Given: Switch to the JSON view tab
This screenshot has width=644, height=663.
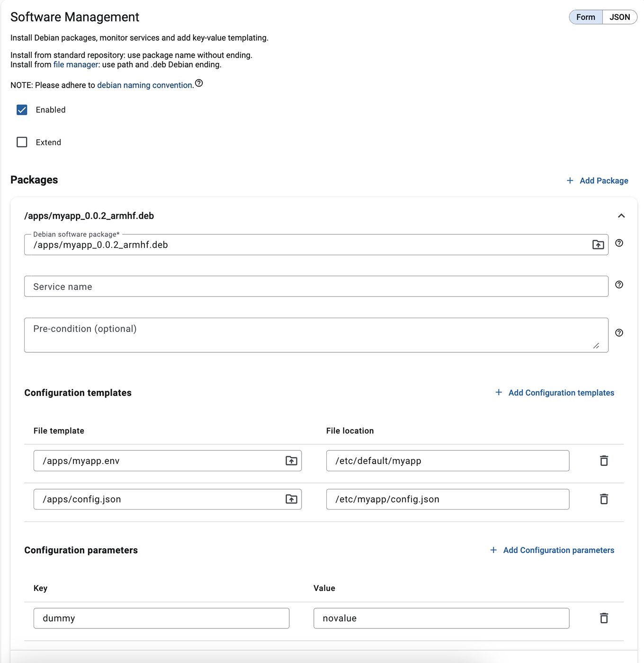Looking at the screenshot, I should tap(619, 17).
